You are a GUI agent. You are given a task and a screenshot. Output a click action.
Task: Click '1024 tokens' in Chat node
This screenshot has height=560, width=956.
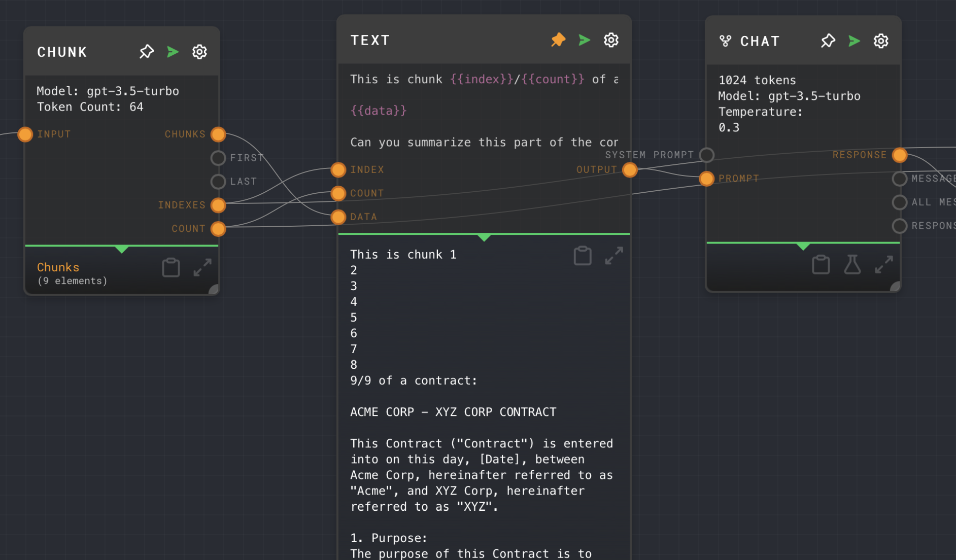tap(757, 80)
